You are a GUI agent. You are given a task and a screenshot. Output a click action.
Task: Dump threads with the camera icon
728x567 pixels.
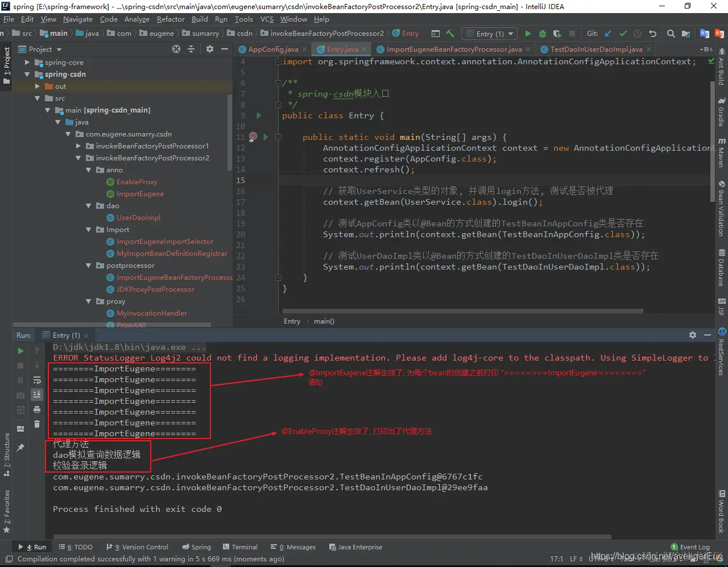(20, 395)
